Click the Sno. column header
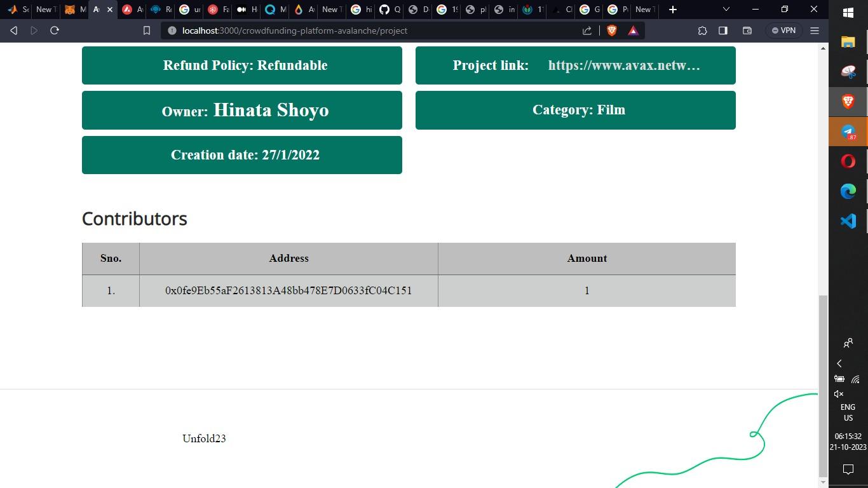 (111, 259)
